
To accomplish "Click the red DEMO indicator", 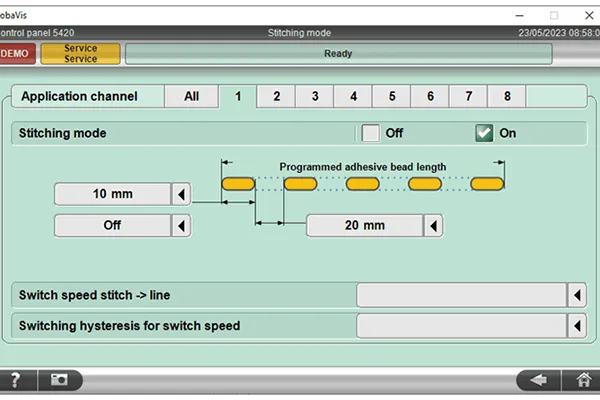I will coord(17,54).
